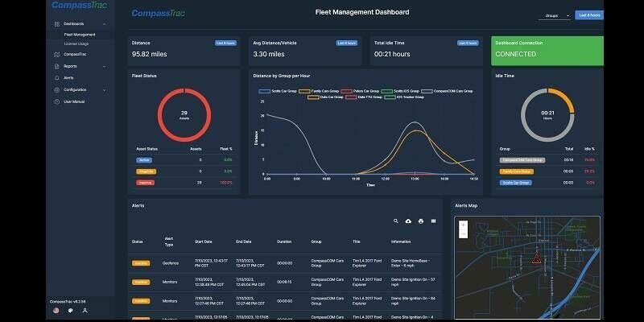Click the search icon in Alerts panel

[395, 221]
